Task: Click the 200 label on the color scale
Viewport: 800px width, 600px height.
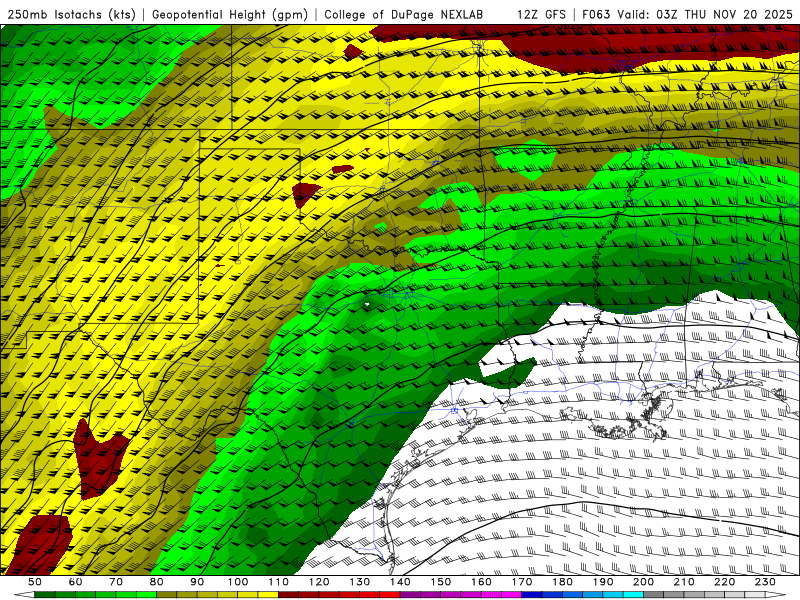Action: pos(643,582)
